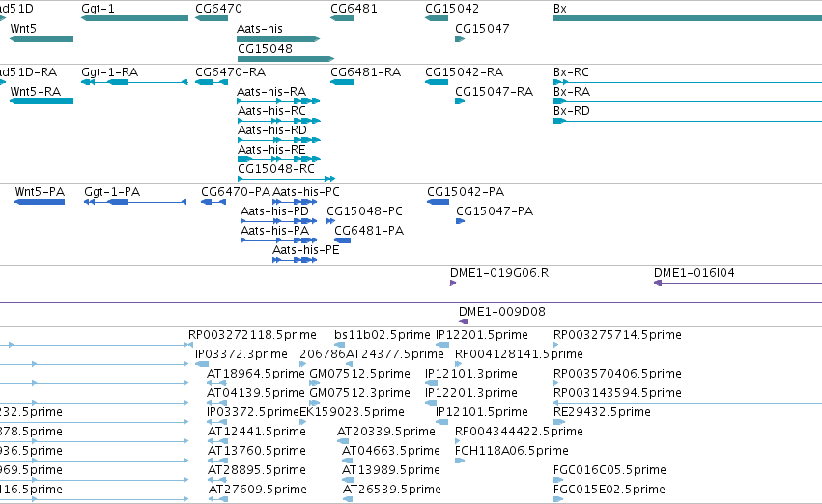The image size is (822, 504).
Task: Click the AT28895.5prime EST label
Action: pyautogui.click(x=257, y=471)
